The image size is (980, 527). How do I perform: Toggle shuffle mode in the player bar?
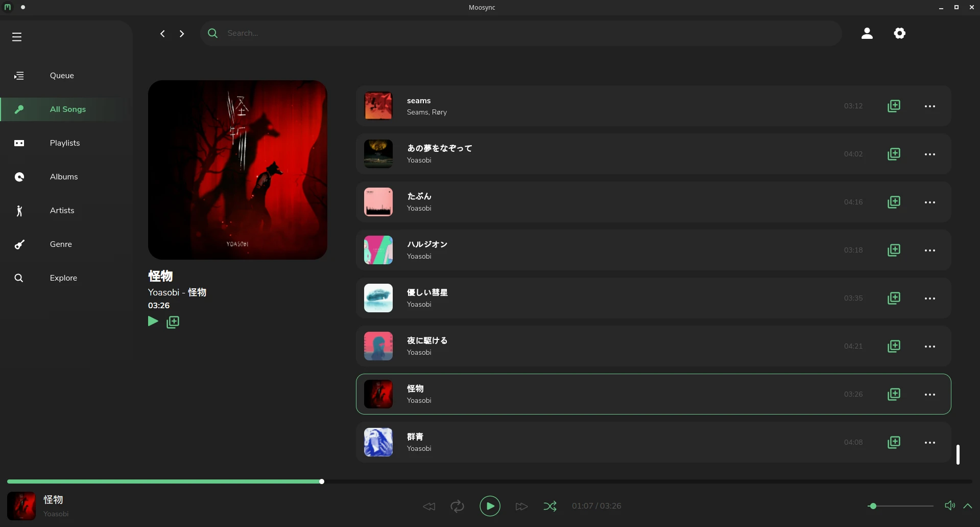pyautogui.click(x=550, y=506)
